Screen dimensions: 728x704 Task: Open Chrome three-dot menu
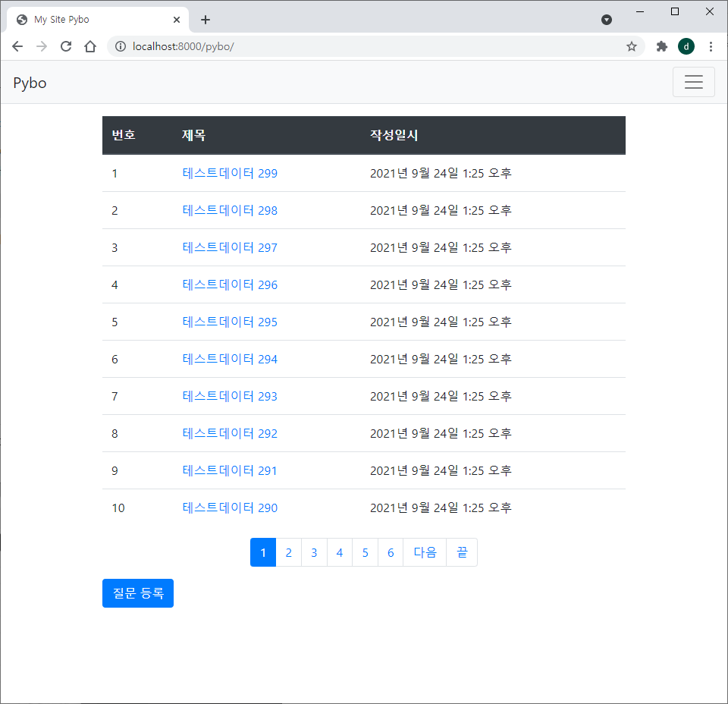pyautogui.click(x=711, y=46)
